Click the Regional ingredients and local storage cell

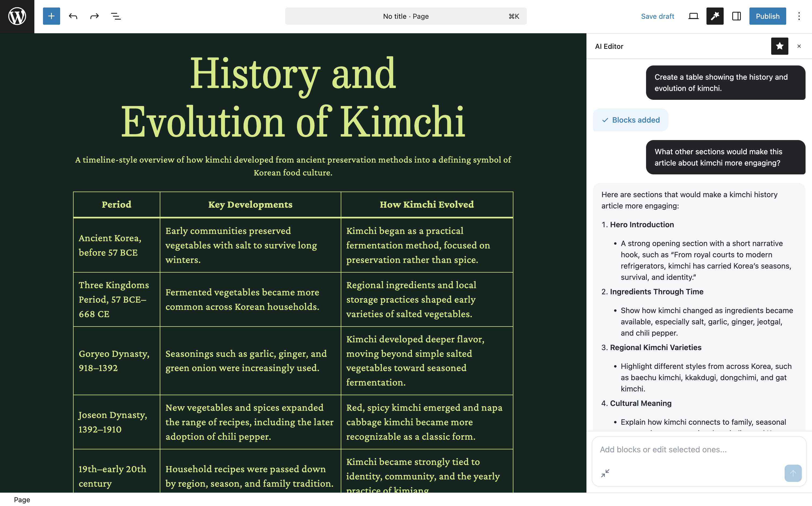point(427,299)
